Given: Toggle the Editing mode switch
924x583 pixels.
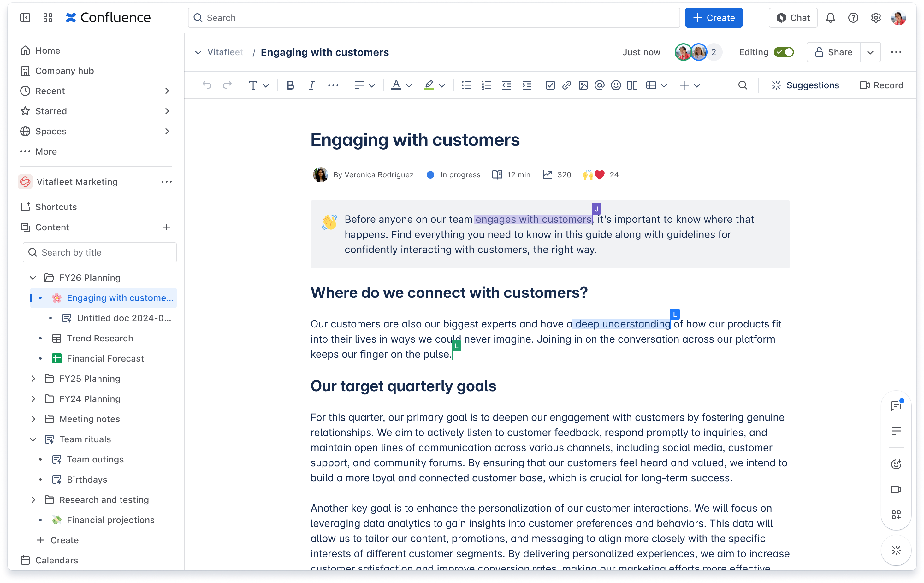Looking at the screenshot, I should click(784, 52).
